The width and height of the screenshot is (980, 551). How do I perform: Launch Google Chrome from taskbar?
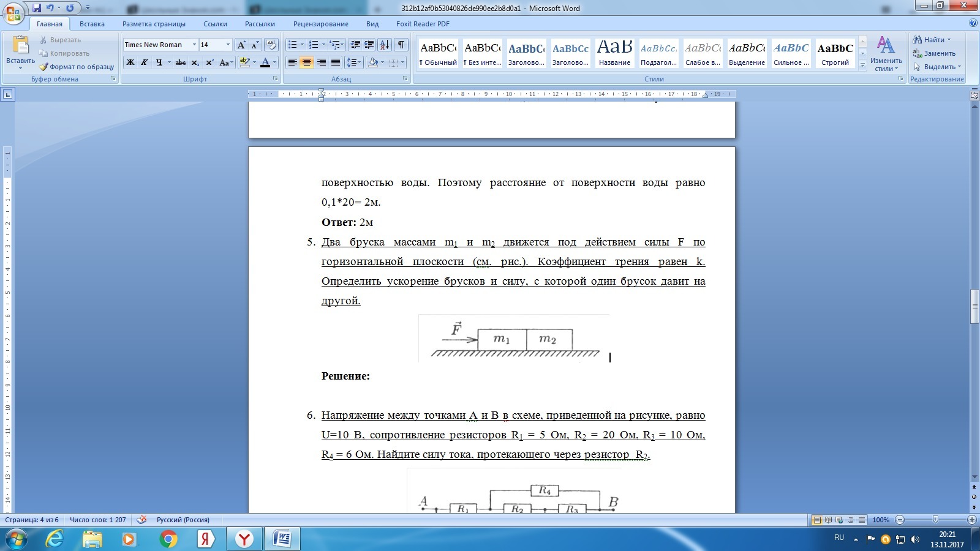tap(168, 539)
